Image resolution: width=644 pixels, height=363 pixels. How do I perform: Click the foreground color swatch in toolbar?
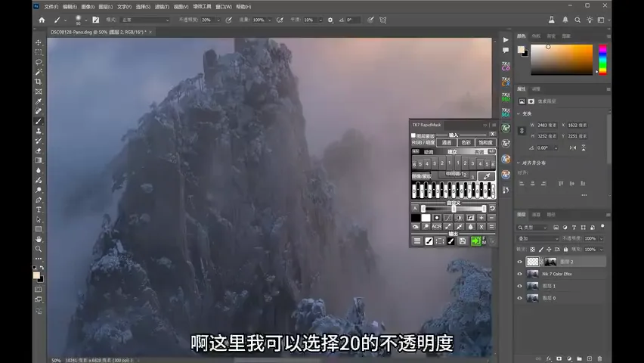coord(36,275)
